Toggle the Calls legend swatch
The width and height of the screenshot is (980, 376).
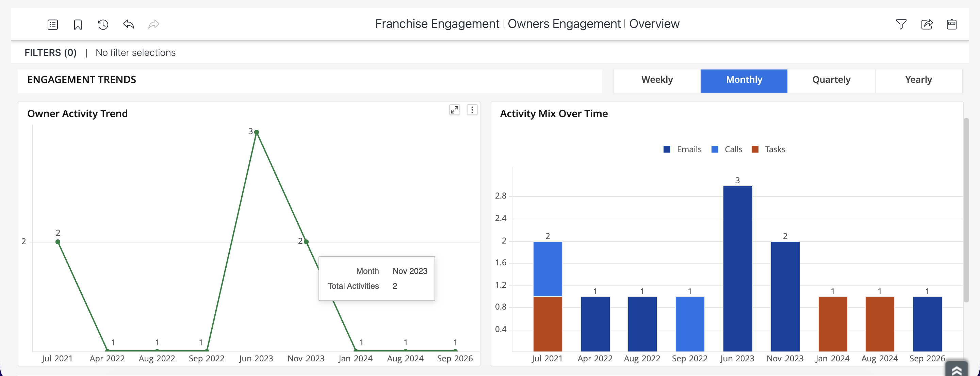pyautogui.click(x=715, y=149)
